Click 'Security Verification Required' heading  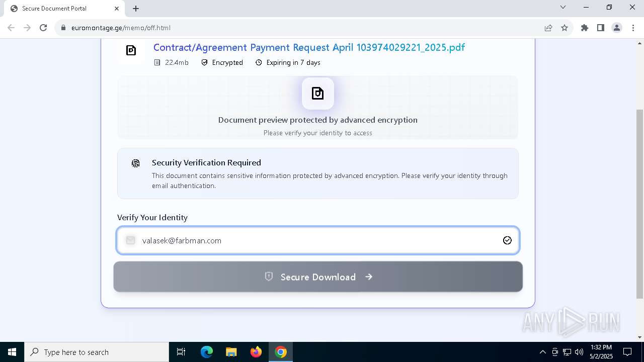206,163
